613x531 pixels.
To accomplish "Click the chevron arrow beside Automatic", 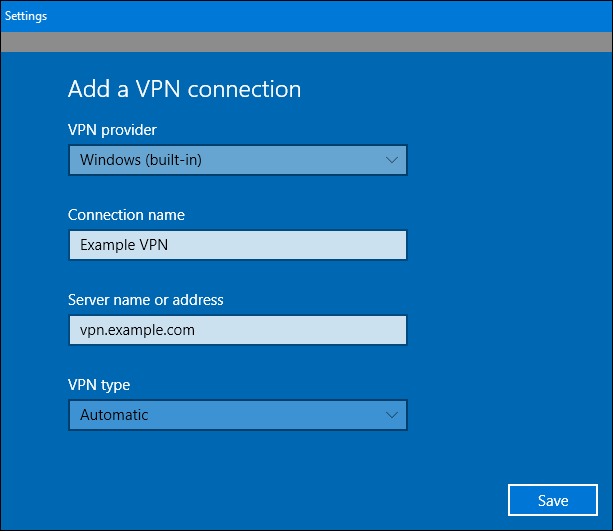I will (391, 415).
